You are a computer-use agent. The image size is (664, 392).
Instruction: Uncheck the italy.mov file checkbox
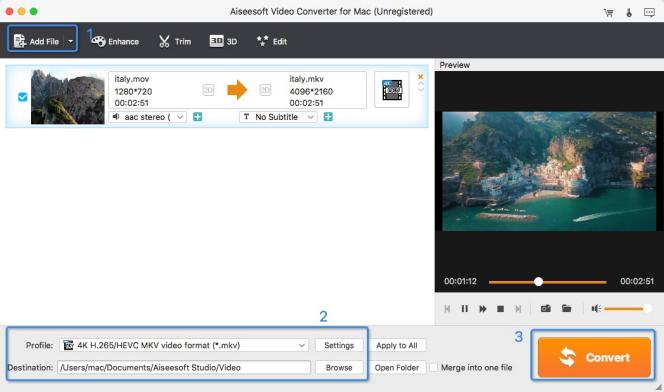(23, 97)
